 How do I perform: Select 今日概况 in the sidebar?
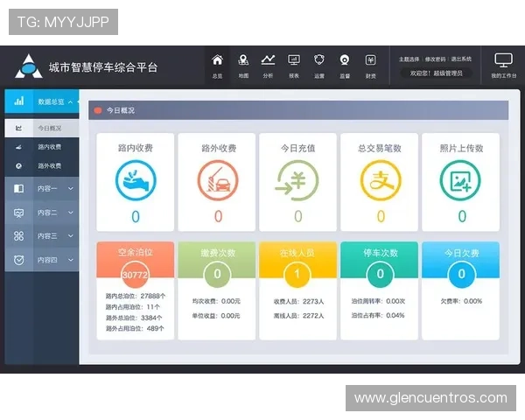[x=42, y=129]
